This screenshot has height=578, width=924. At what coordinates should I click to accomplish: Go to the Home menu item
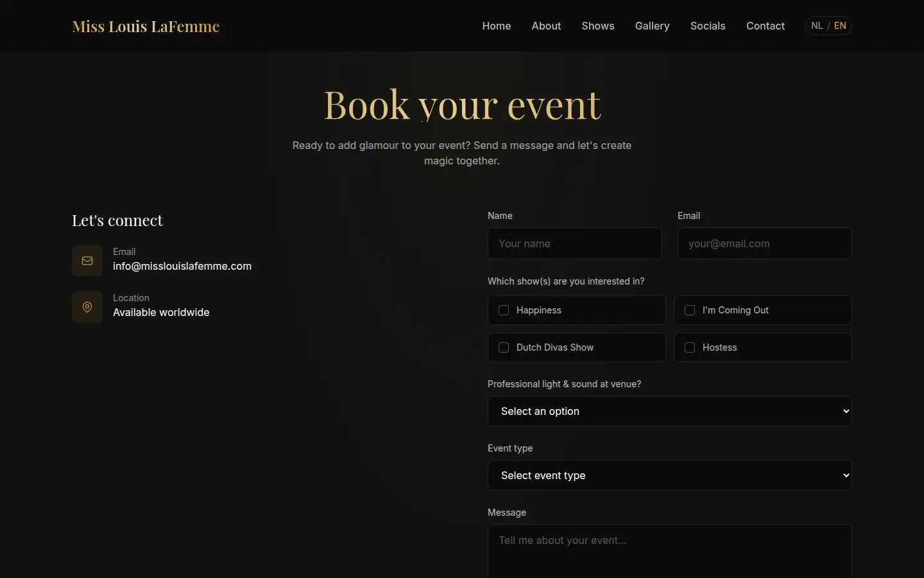(x=497, y=26)
